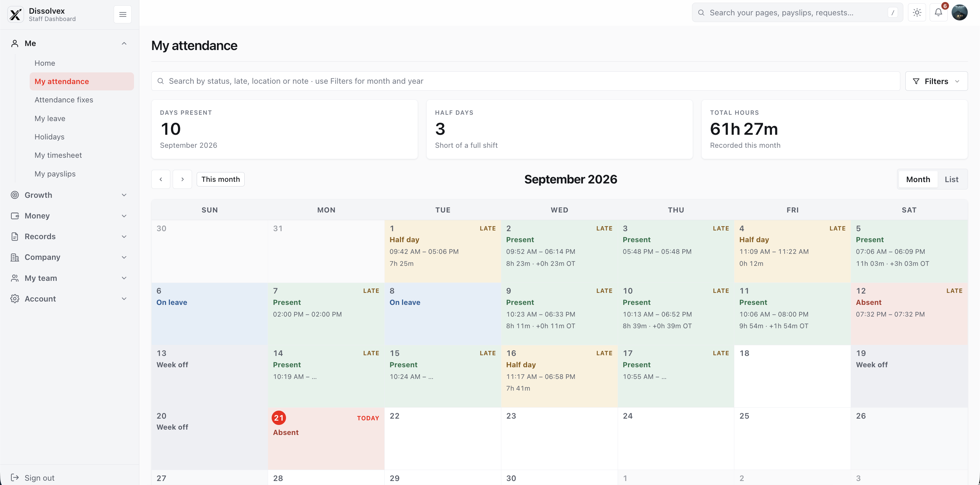Click the Me person icon

pyautogui.click(x=15, y=43)
